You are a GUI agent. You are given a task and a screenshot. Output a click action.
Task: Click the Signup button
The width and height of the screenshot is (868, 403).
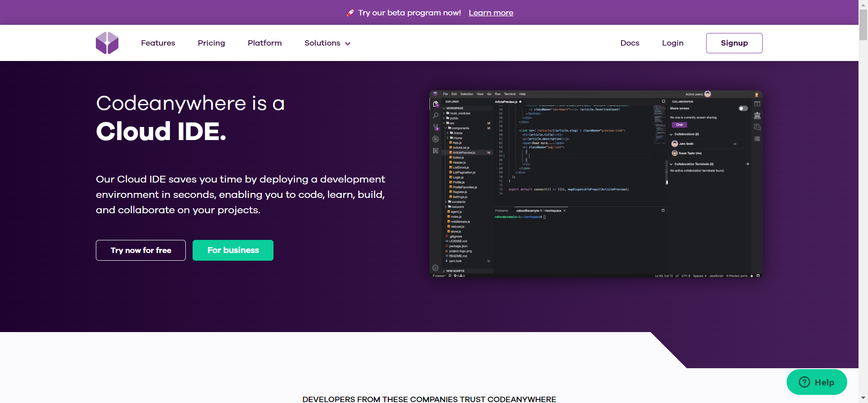[734, 43]
